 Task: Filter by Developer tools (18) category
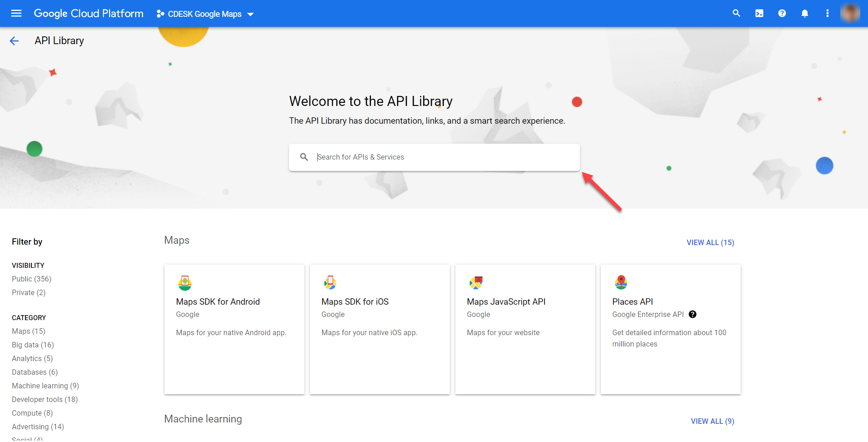pyautogui.click(x=45, y=399)
